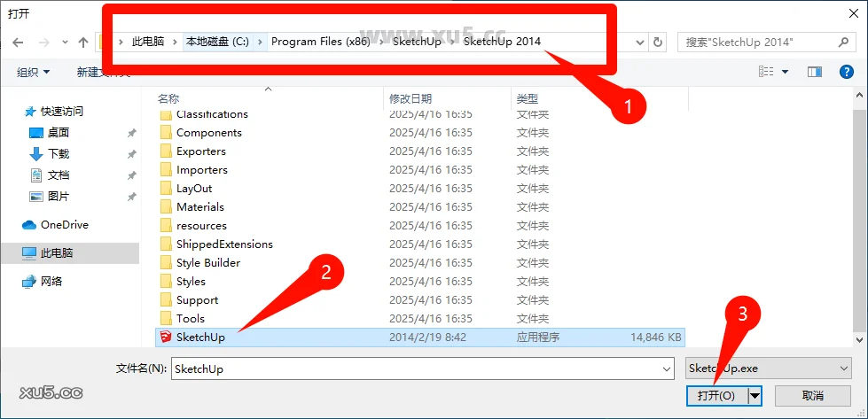Viewport: 868px width, 419px height.
Task: Open OneDrive in the sidebar
Action: [x=64, y=225]
